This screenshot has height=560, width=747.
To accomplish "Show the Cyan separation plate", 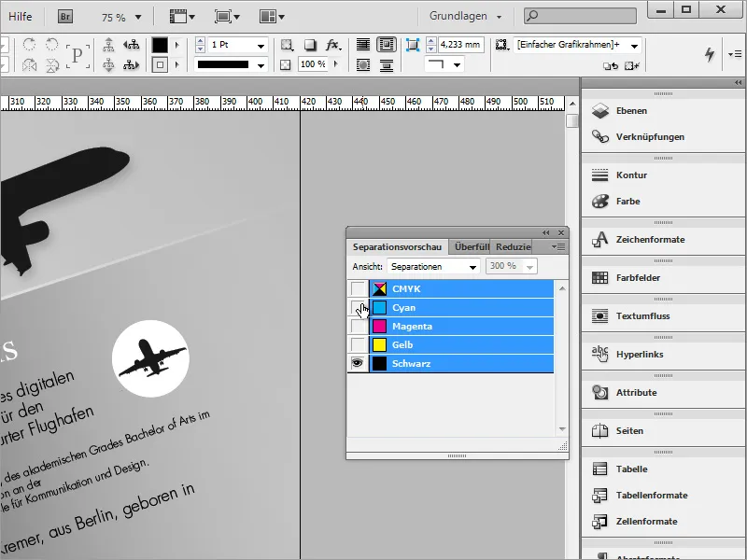I will tap(358, 308).
